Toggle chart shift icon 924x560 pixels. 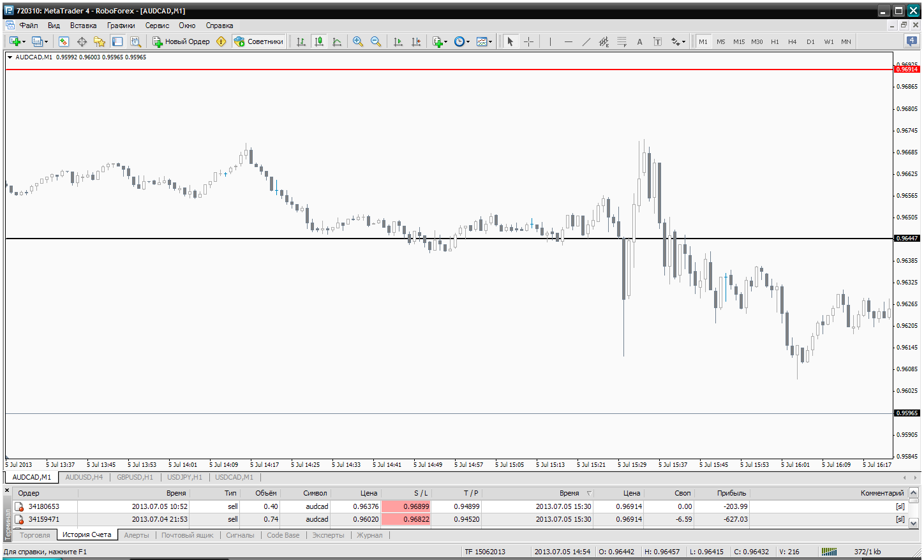[x=416, y=41]
